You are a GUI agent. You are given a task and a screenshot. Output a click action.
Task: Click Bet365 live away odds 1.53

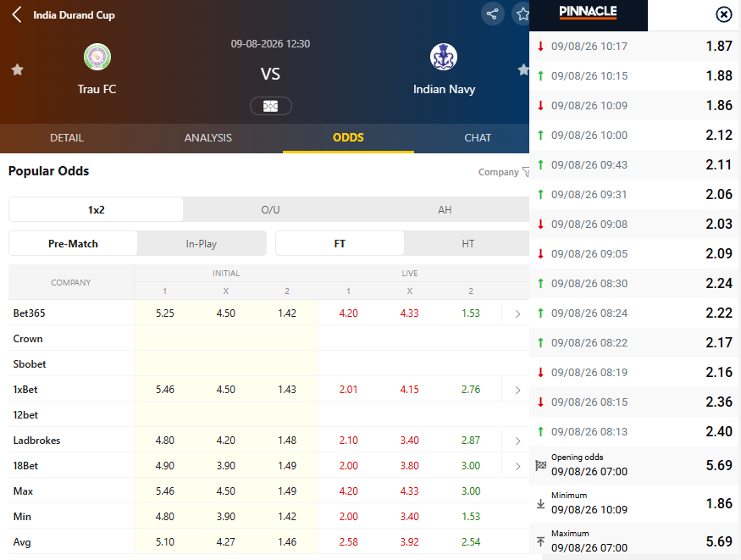click(x=471, y=313)
